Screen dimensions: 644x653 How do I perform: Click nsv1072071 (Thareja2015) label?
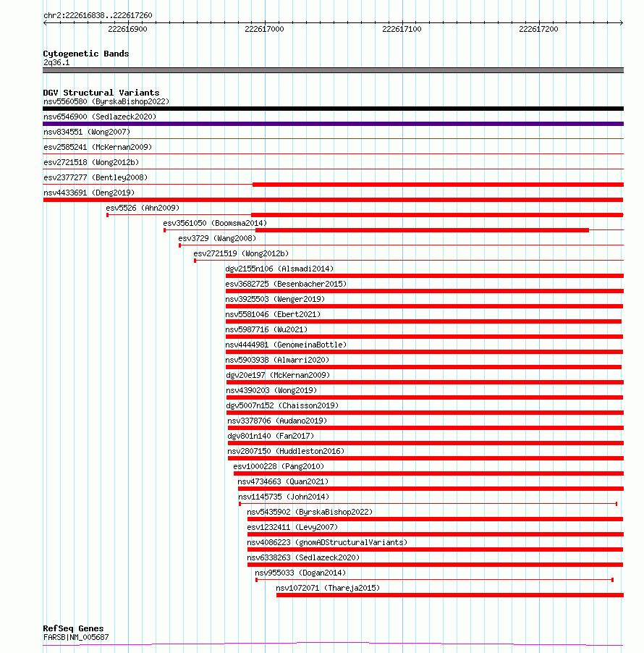point(328,588)
